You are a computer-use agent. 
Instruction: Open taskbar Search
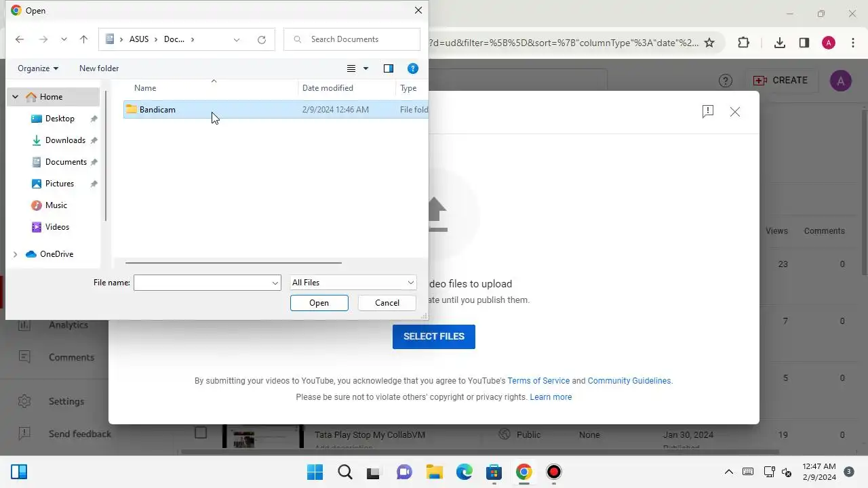345,472
